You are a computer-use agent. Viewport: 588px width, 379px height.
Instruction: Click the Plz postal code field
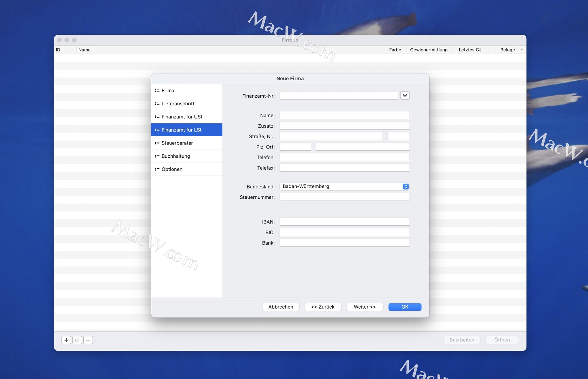(295, 147)
